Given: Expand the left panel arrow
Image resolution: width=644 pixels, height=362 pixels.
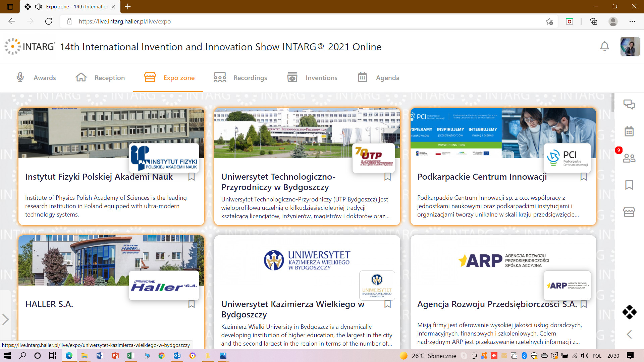Looking at the screenshot, I should pyautogui.click(x=5, y=319).
